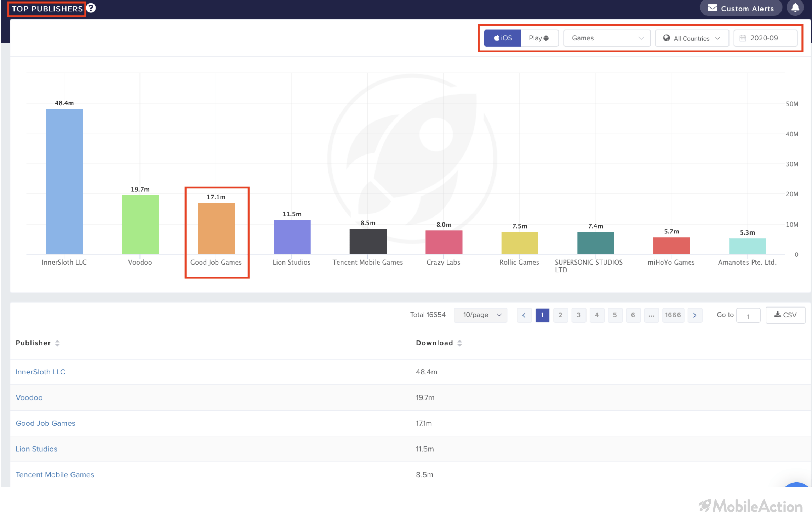Click the Go to page input

tap(748, 315)
